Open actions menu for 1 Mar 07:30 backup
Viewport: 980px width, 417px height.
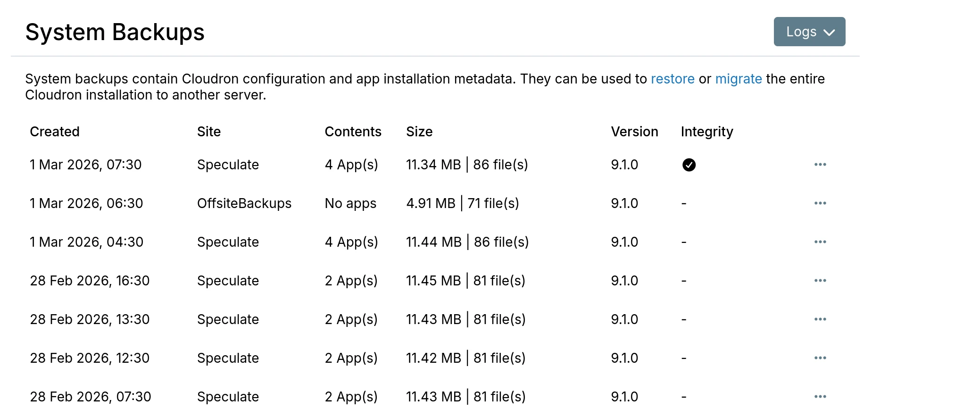pyautogui.click(x=820, y=165)
